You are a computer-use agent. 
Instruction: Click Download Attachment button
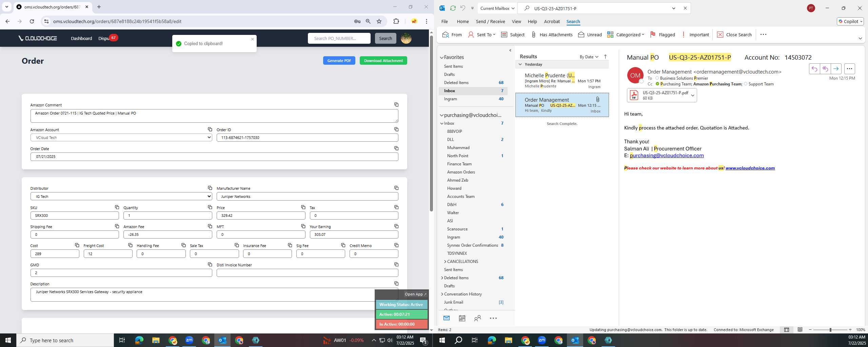[x=383, y=61]
